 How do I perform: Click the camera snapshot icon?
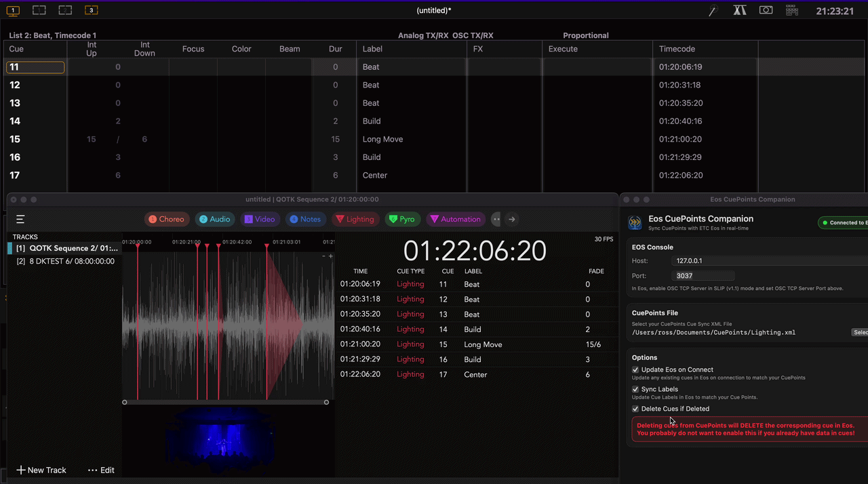766,10
